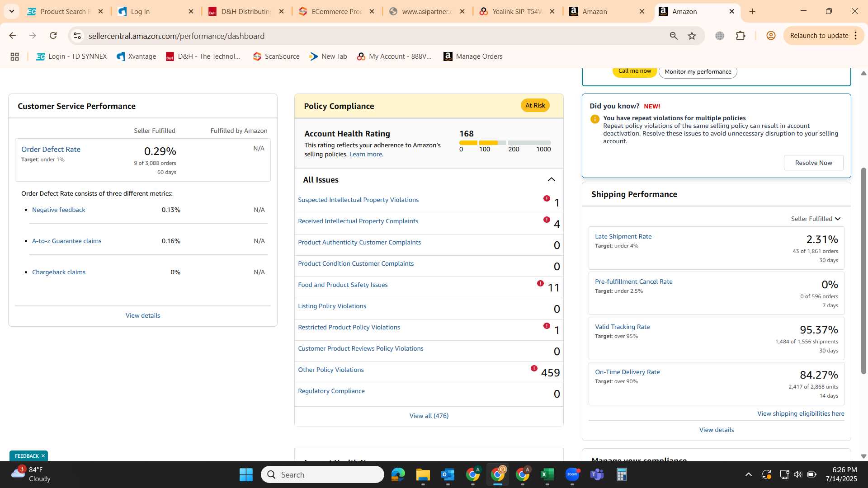Open Learn more about Account Health Rating

(x=366, y=154)
